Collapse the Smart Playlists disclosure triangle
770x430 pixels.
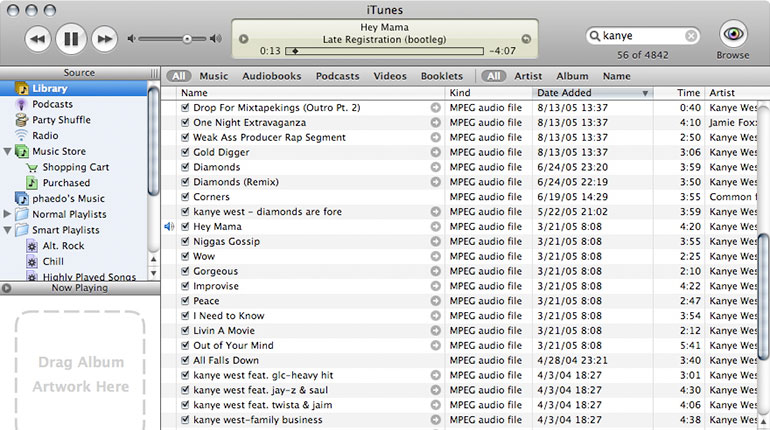(x=7, y=230)
